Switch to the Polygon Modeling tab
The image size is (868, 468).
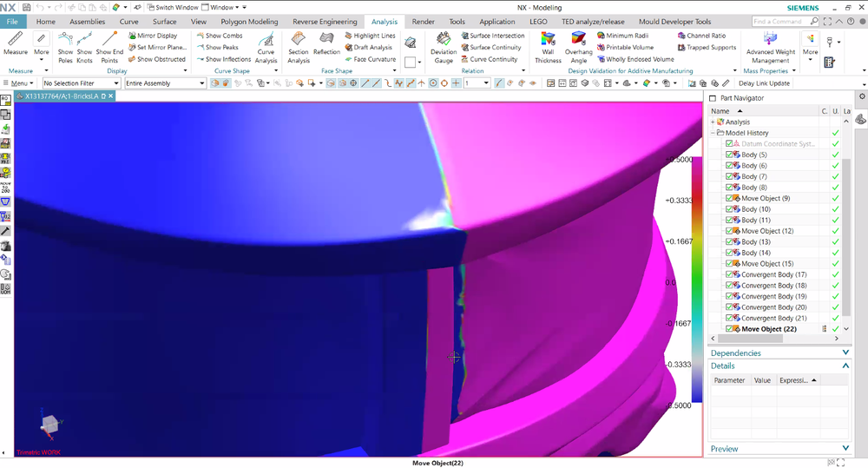[249, 22]
